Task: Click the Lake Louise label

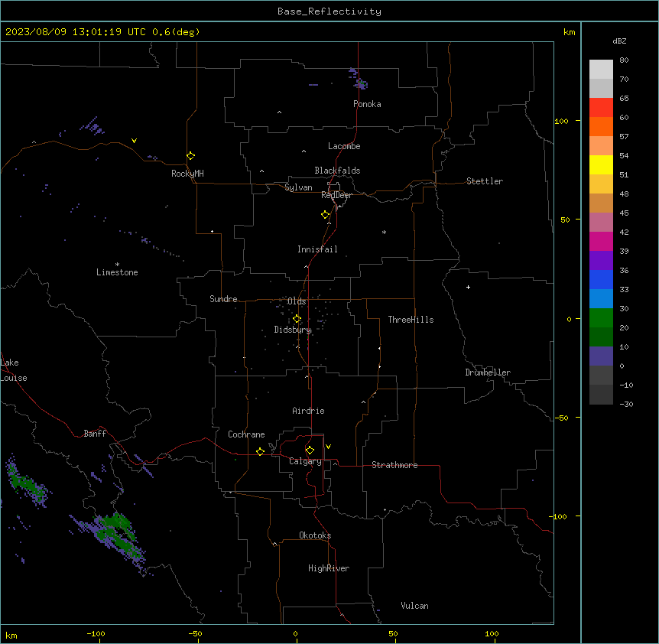Action: tap(14, 370)
